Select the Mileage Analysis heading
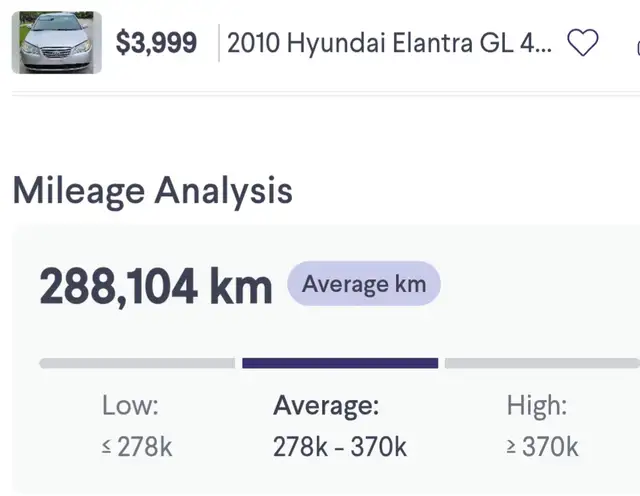This screenshot has height=496, width=640. [x=153, y=191]
